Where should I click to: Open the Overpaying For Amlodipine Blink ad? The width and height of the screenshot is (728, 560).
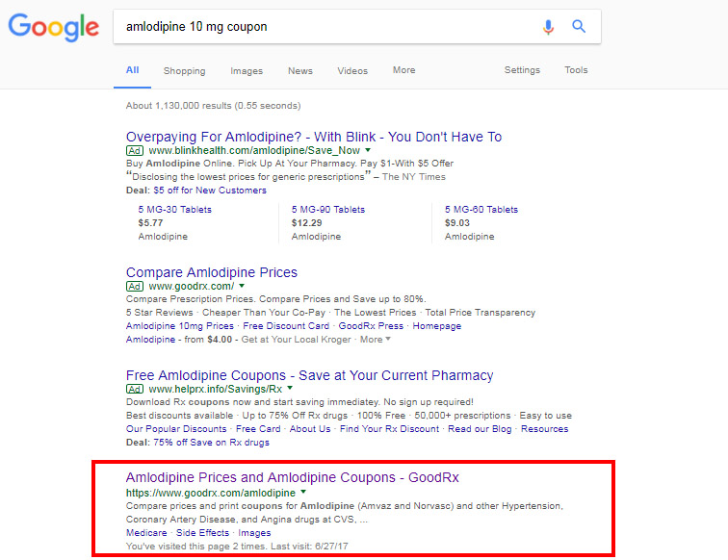(314, 137)
